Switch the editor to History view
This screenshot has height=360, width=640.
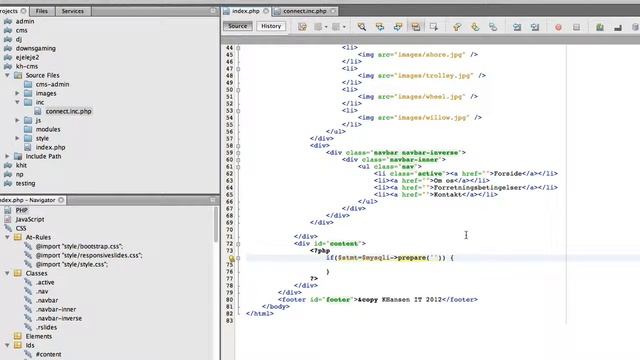(x=271, y=26)
